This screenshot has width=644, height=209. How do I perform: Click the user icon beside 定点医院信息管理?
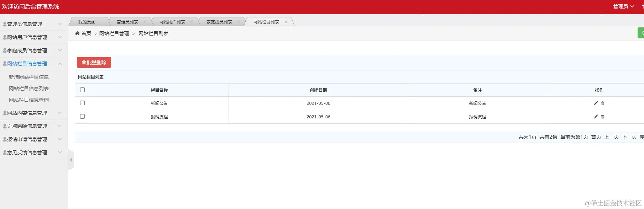5,126
